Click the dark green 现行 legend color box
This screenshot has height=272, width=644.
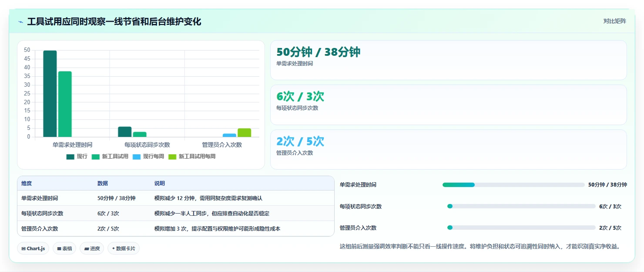(70, 157)
